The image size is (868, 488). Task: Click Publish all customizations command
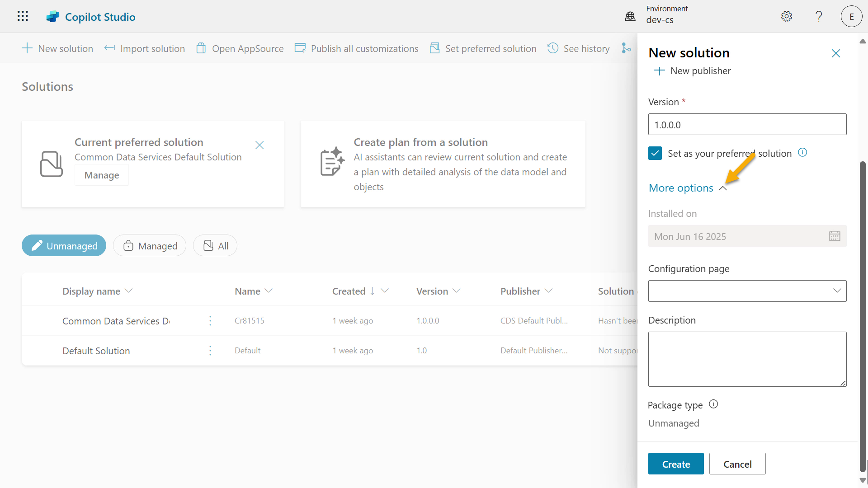(x=356, y=48)
